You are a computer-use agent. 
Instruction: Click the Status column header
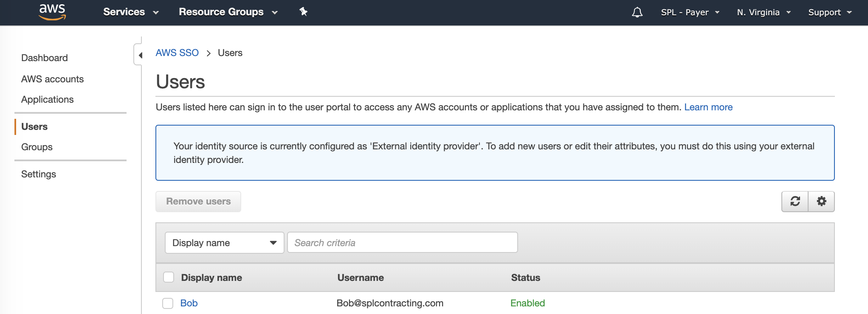(526, 278)
